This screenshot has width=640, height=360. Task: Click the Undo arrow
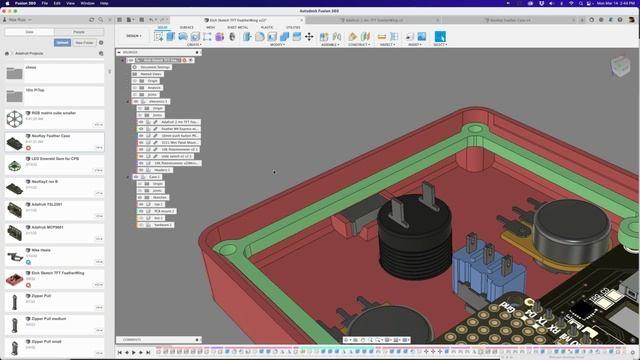tap(152, 20)
